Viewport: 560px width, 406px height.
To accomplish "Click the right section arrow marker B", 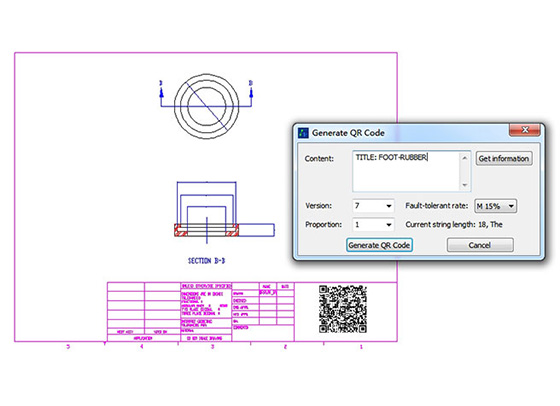I will click(251, 89).
